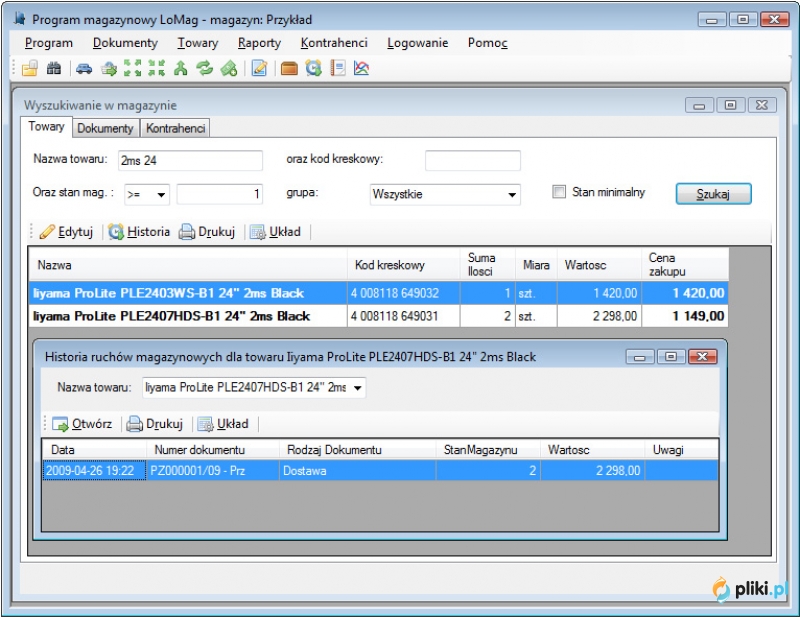Click printer icon in Historia ruchów window
This screenshot has width=800, height=617.
tap(134, 424)
